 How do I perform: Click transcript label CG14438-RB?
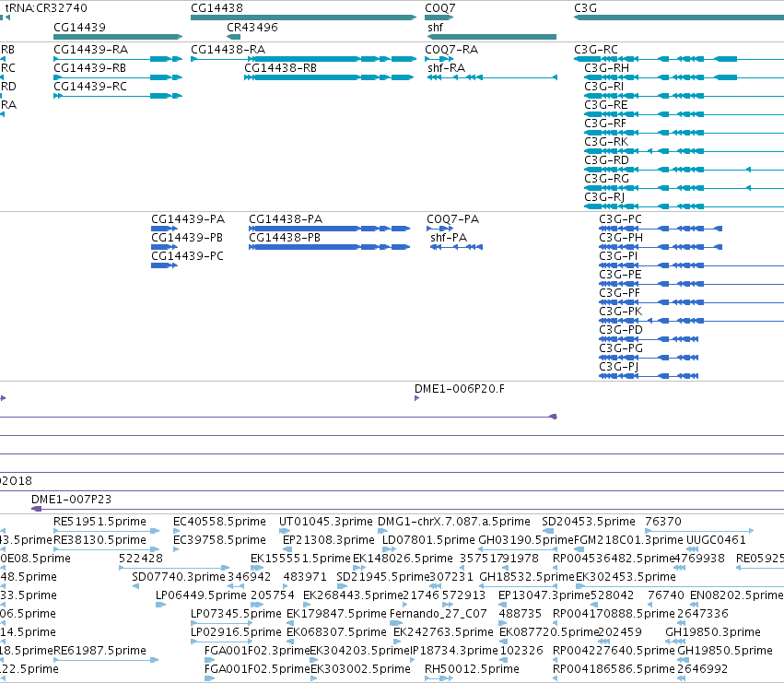(280, 68)
